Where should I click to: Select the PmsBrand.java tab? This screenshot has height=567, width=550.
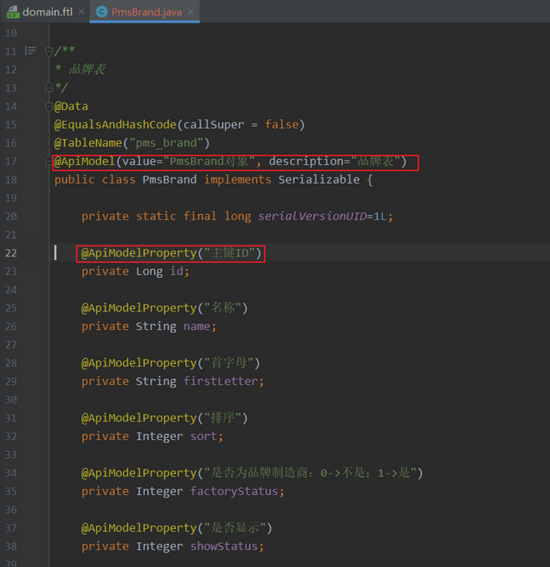[x=146, y=12]
